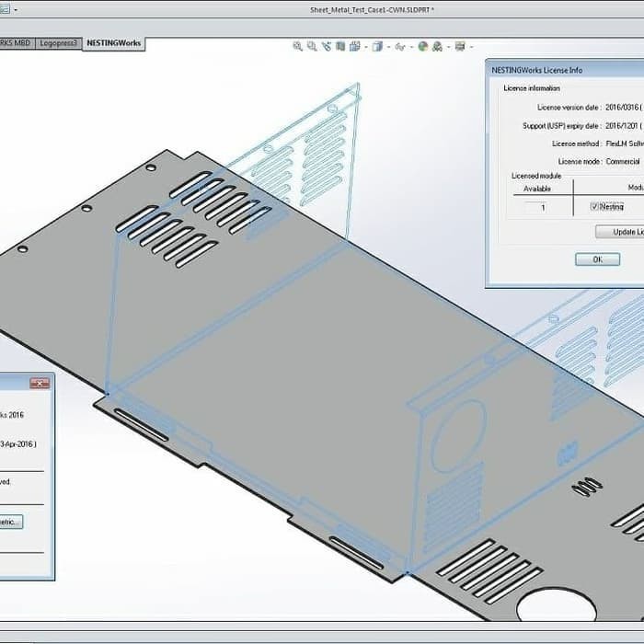Switch to the Logopress3 tab

58,43
